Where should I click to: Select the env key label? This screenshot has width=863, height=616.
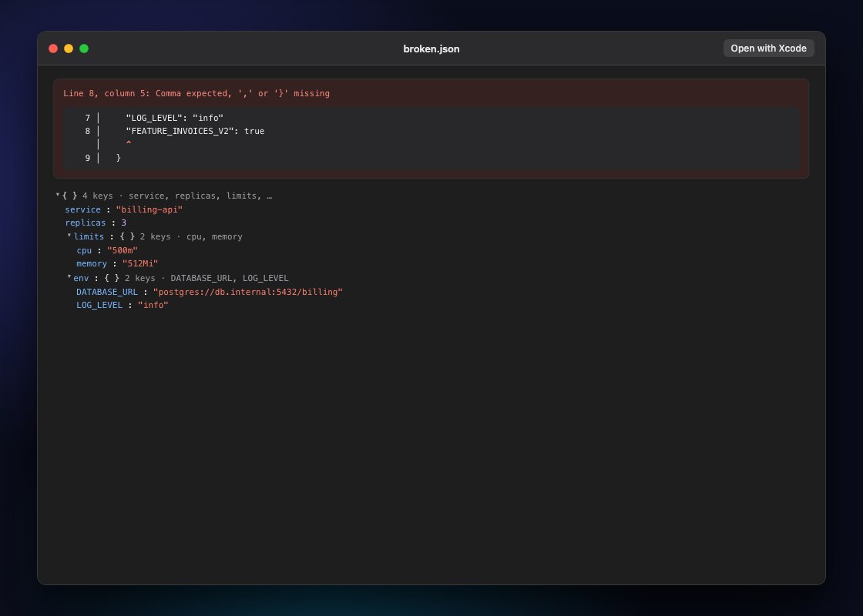(x=81, y=278)
